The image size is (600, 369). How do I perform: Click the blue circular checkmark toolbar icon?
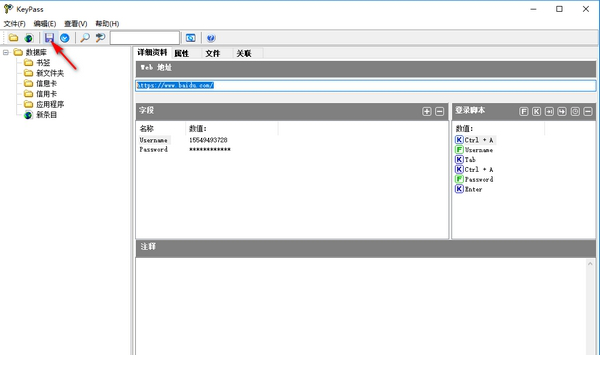pyautogui.click(x=65, y=38)
